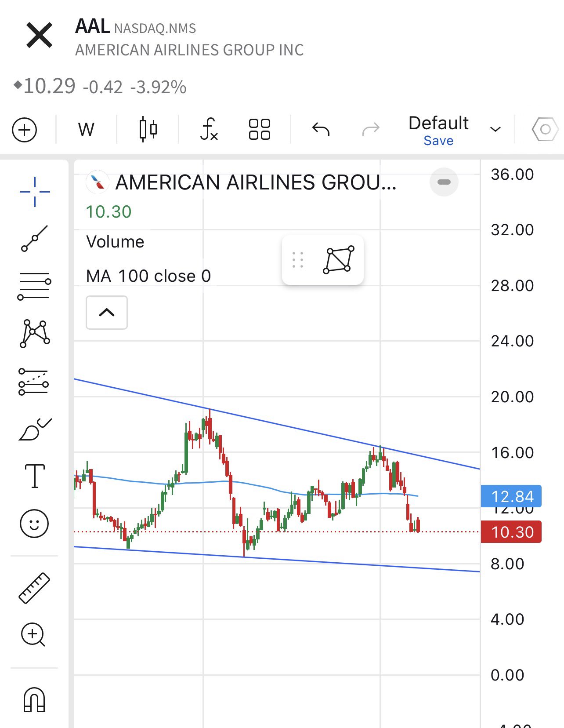Open the indicator templates grid

point(259,129)
